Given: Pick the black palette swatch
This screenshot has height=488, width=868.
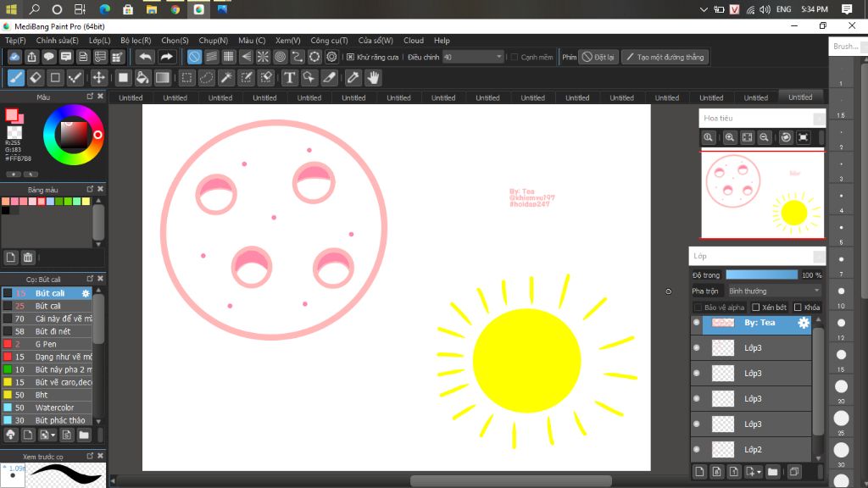Looking at the screenshot, I should click(x=6, y=211).
